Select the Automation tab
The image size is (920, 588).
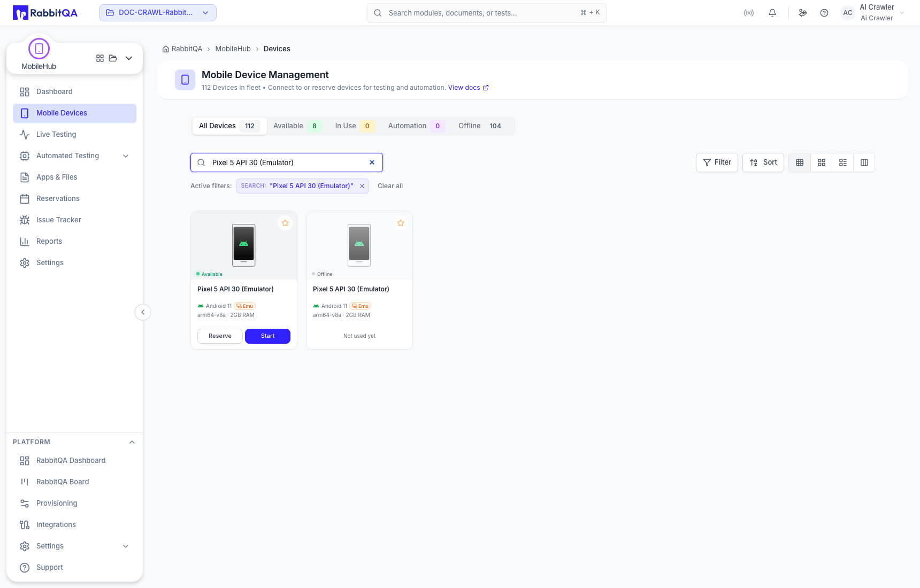point(416,126)
